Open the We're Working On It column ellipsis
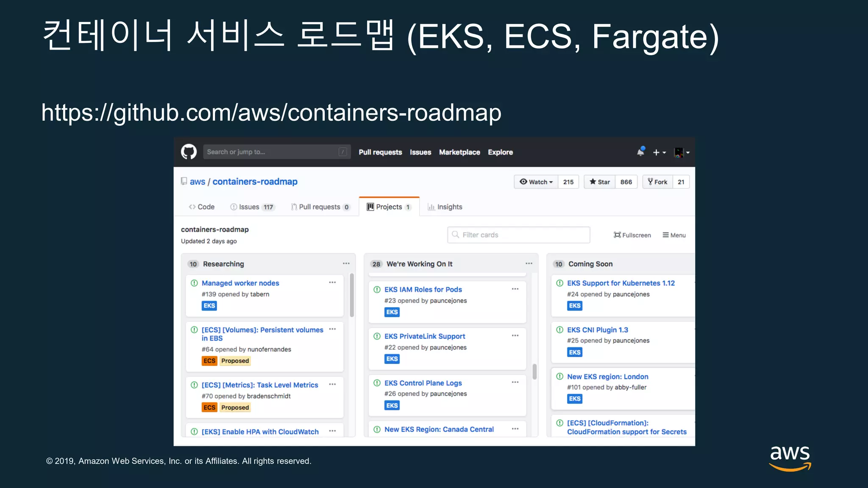 529,263
